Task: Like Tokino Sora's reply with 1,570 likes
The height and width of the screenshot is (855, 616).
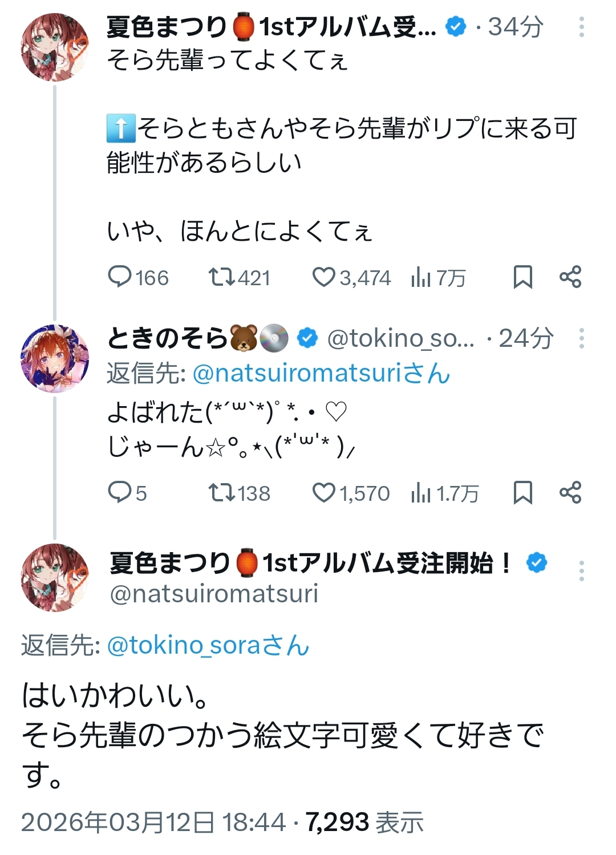Action: (323, 492)
